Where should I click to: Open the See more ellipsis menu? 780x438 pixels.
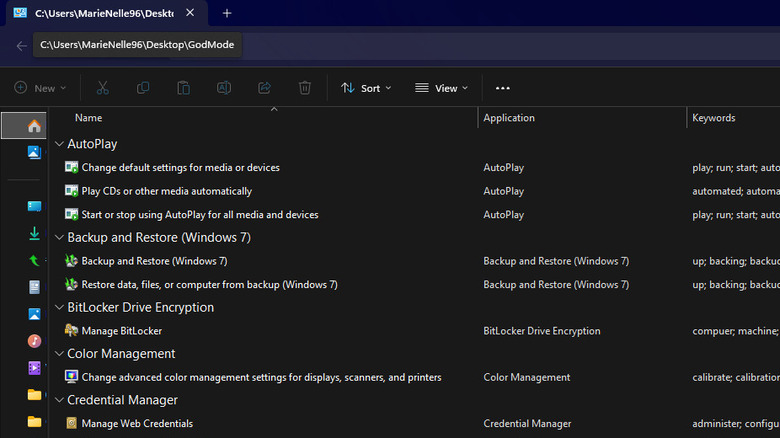502,88
